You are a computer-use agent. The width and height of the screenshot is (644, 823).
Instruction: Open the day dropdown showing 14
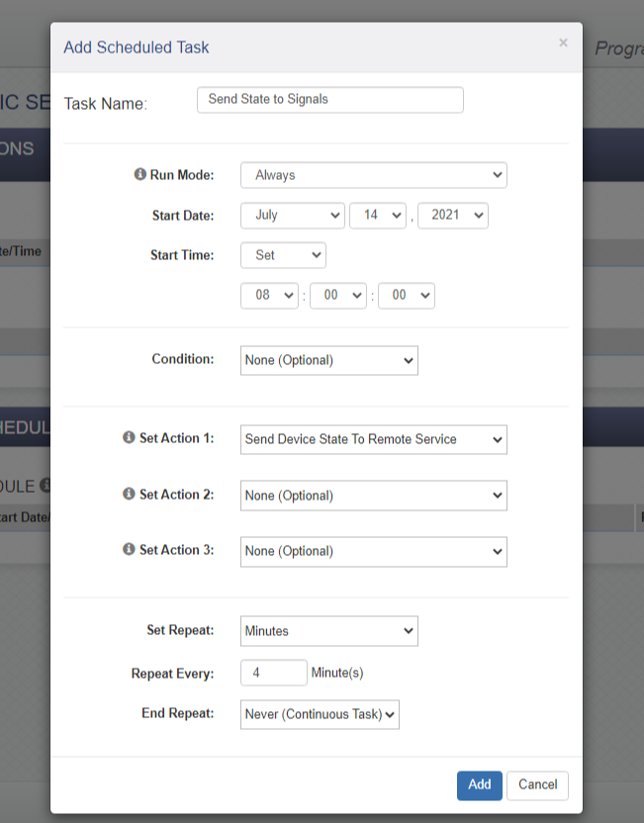378,215
